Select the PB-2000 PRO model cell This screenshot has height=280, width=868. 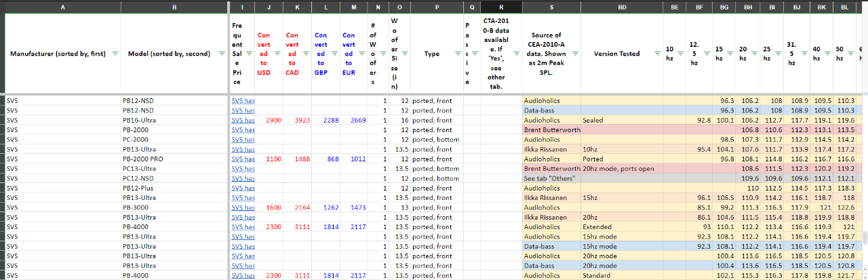pyautogui.click(x=175, y=159)
